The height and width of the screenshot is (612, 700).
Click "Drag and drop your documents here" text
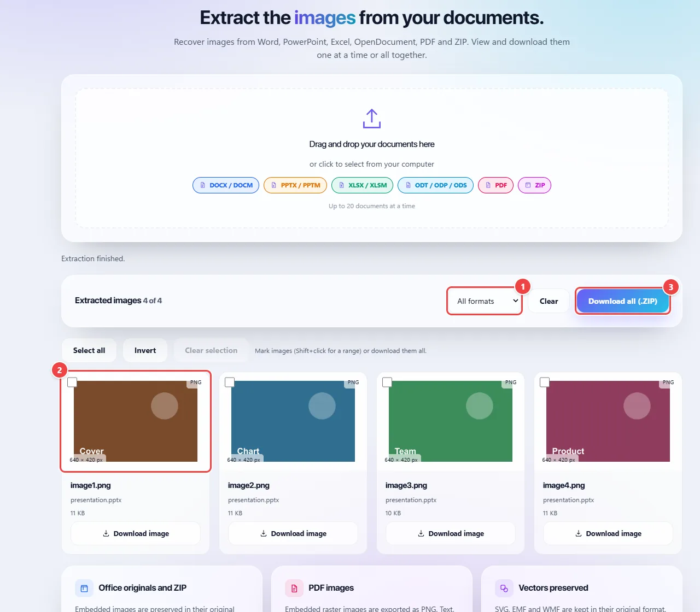372,144
